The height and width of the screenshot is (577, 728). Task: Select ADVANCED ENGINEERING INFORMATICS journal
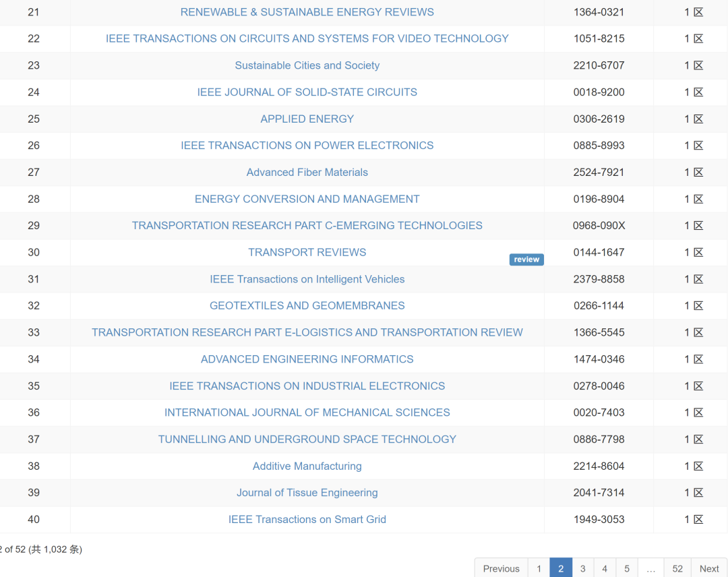point(307,359)
